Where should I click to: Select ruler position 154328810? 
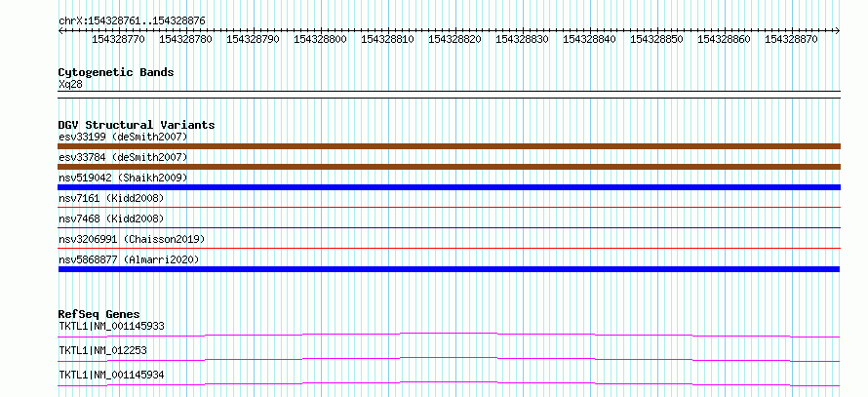tap(387, 39)
